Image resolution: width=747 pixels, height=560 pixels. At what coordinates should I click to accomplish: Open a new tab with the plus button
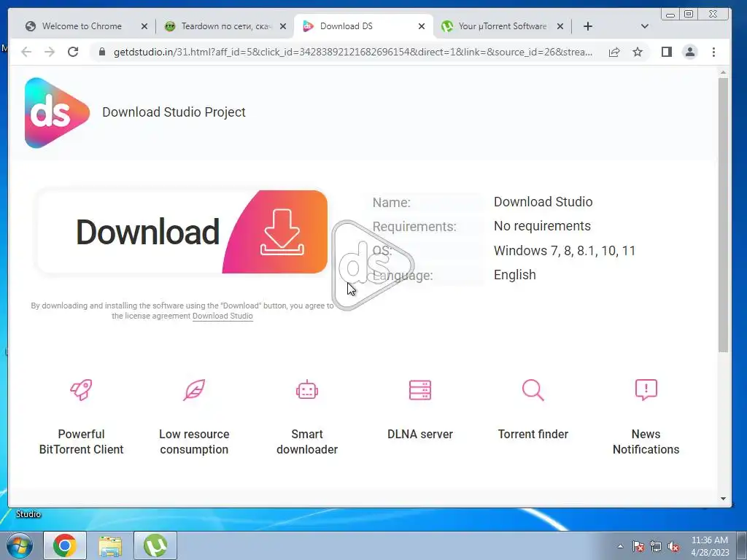click(x=588, y=27)
